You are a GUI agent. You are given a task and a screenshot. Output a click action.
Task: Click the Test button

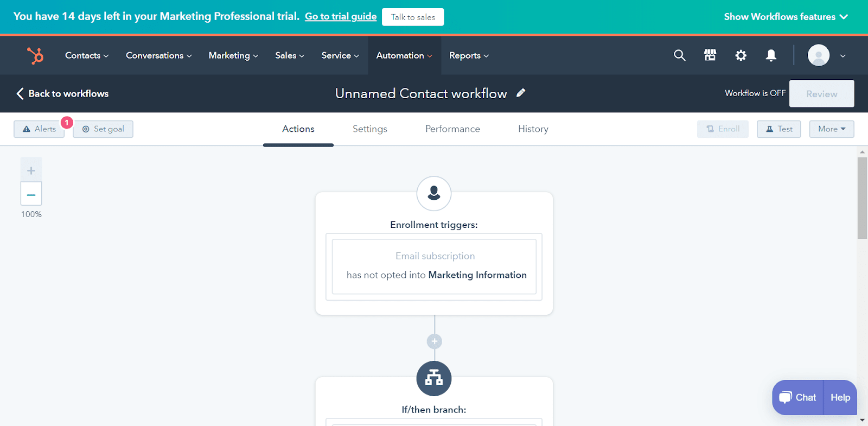[x=779, y=129]
